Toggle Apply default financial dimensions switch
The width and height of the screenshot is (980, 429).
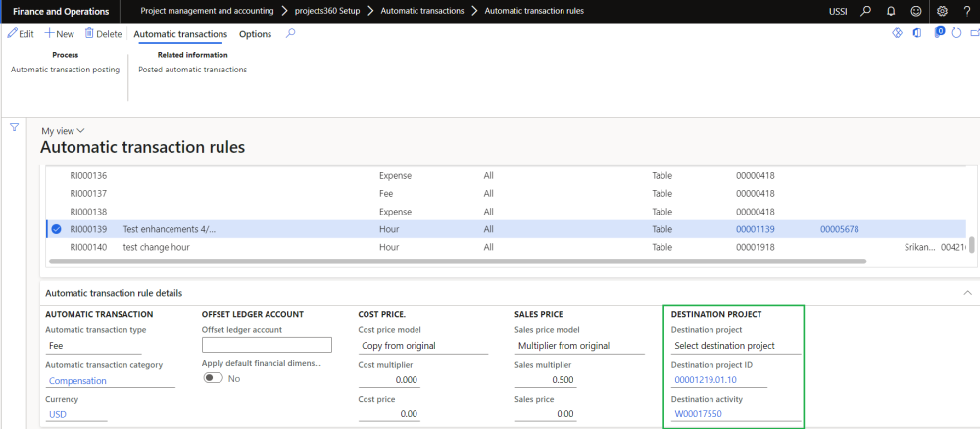(213, 378)
